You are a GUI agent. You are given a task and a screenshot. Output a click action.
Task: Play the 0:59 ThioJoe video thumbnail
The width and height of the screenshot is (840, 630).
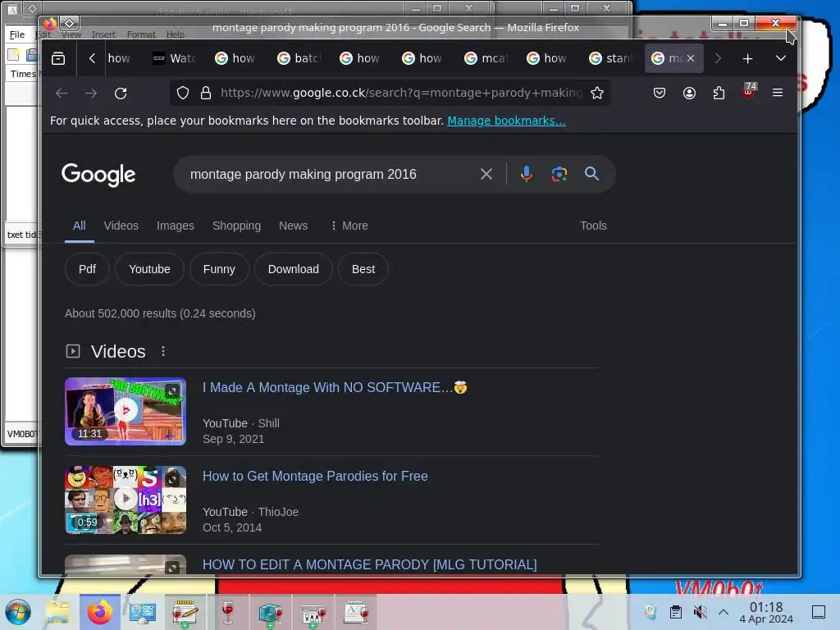[126, 500]
